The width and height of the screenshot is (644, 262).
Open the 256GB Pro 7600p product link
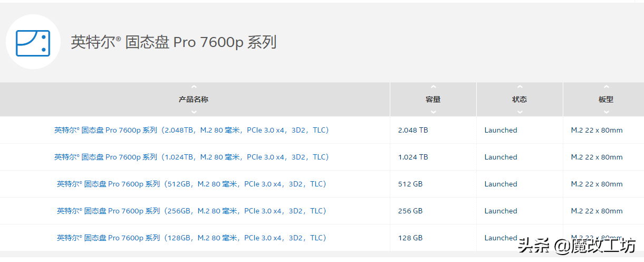191,211
